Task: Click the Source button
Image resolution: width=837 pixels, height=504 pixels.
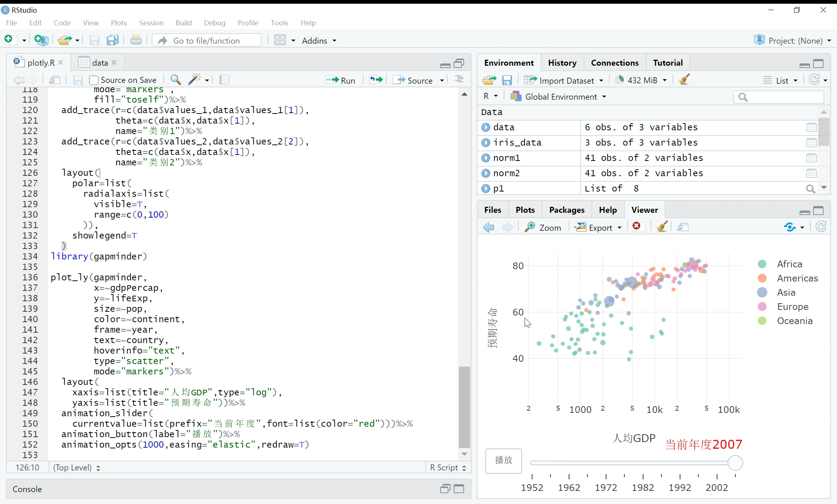Action: tap(415, 80)
